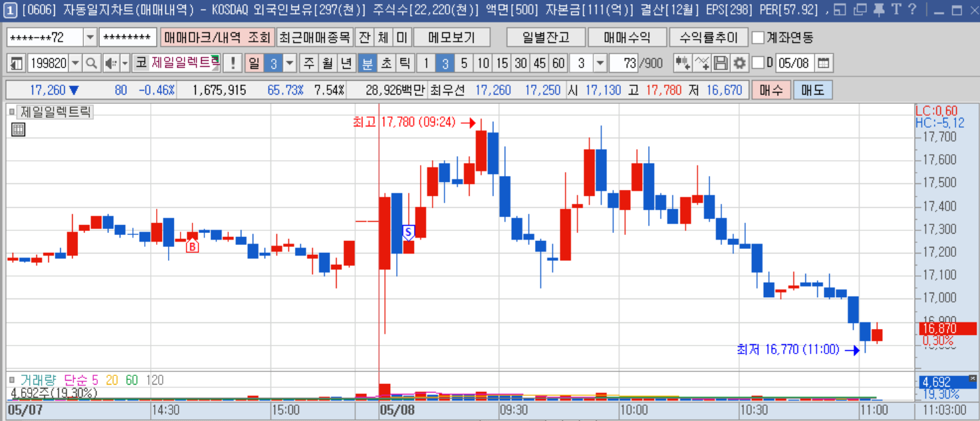Screen dimensions: 980x421
Task: Select the 주 weekly period toggle
Action: 309,64
